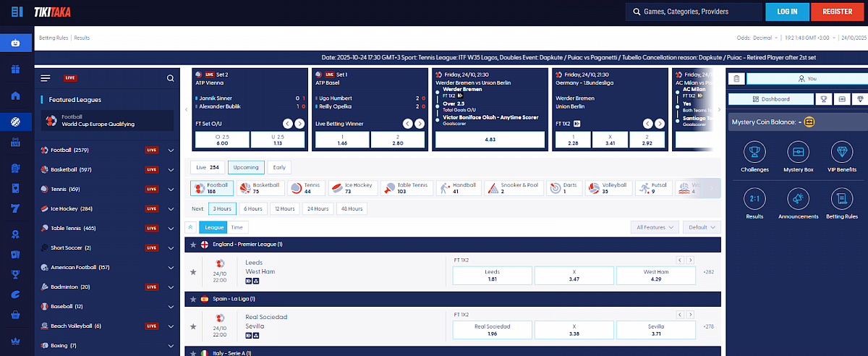Open the Mystery Box icon
The height and width of the screenshot is (356, 868).
click(799, 152)
